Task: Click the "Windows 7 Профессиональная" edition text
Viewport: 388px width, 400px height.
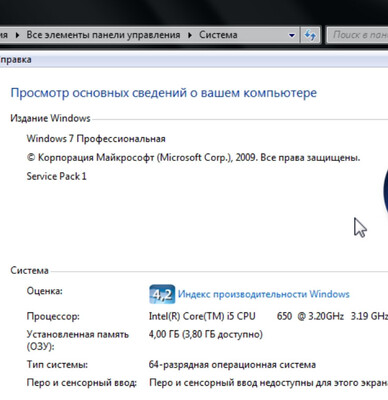Action: click(96, 139)
